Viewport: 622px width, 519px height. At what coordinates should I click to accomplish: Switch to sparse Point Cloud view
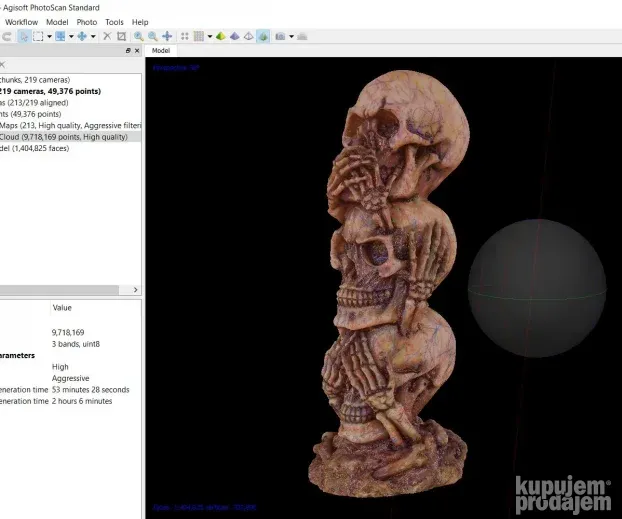point(184,37)
